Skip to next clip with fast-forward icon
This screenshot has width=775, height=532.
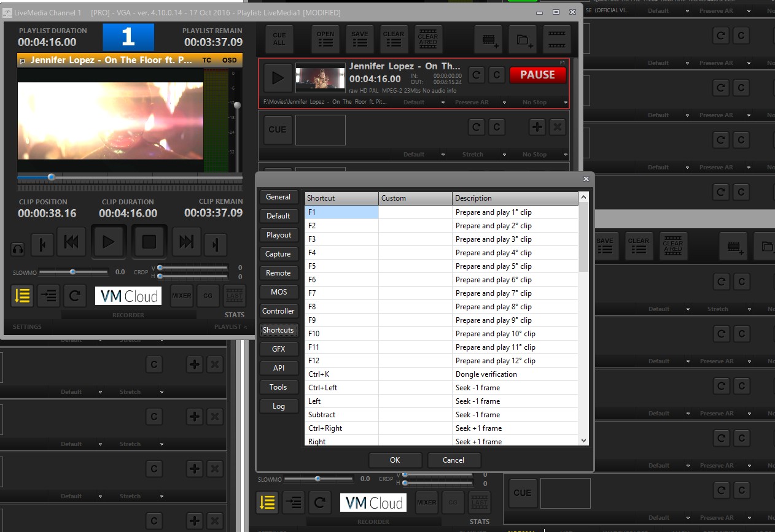pyautogui.click(x=186, y=242)
